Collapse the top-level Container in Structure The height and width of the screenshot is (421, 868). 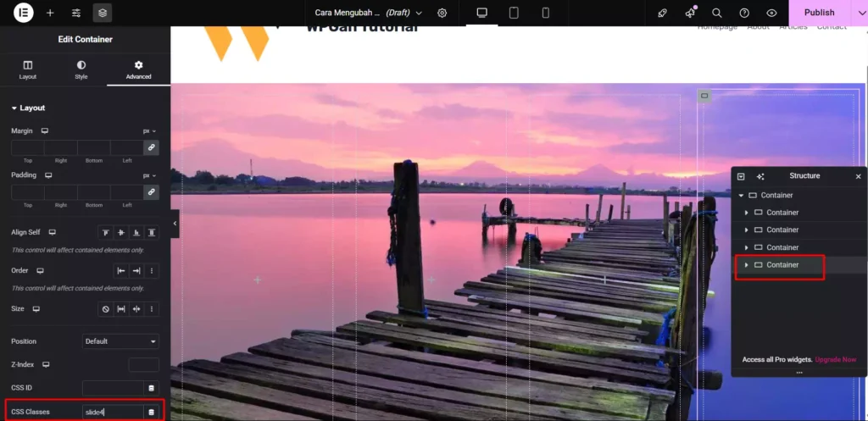pyautogui.click(x=741, y=196)
